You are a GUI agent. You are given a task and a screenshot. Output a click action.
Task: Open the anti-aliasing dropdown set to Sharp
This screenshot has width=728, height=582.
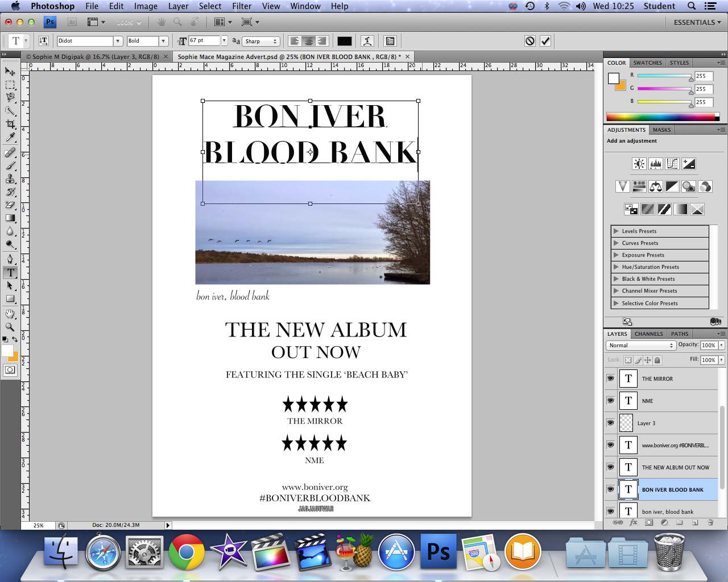pos(261,41)
